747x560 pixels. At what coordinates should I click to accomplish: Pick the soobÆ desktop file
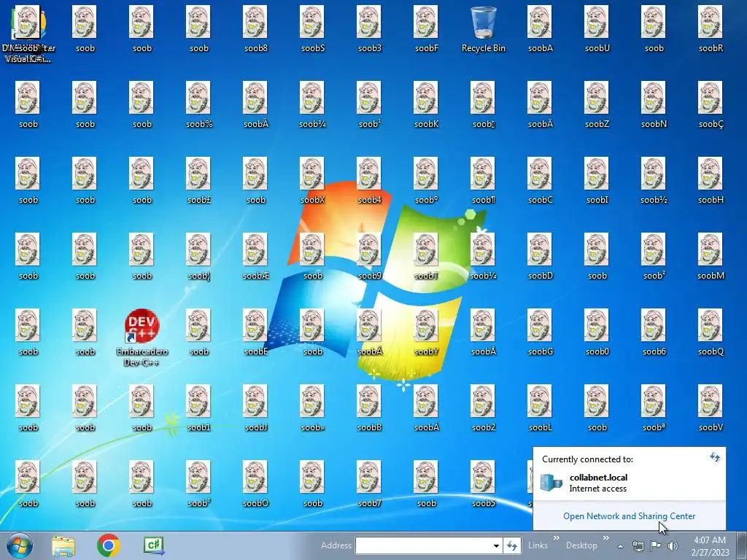256,257
